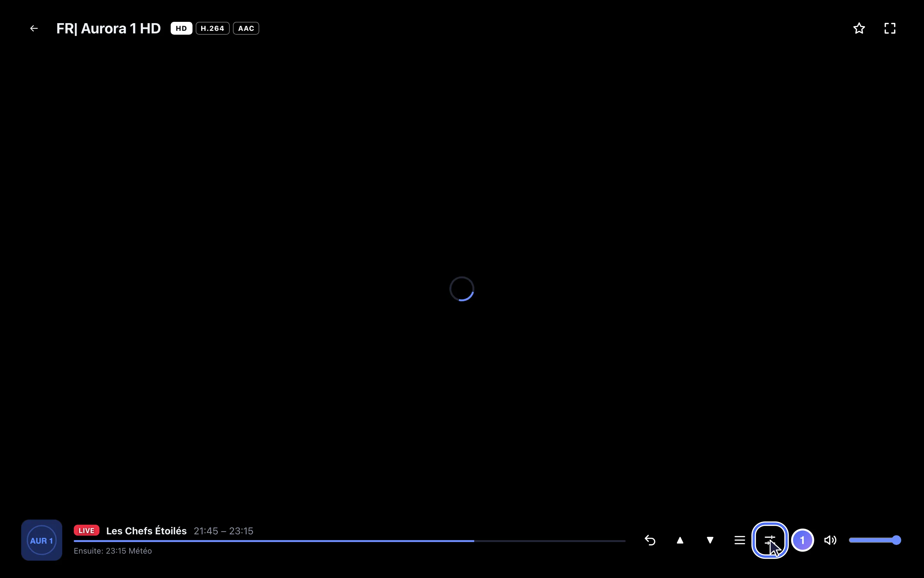Click the H.264 codec badge

213,28
